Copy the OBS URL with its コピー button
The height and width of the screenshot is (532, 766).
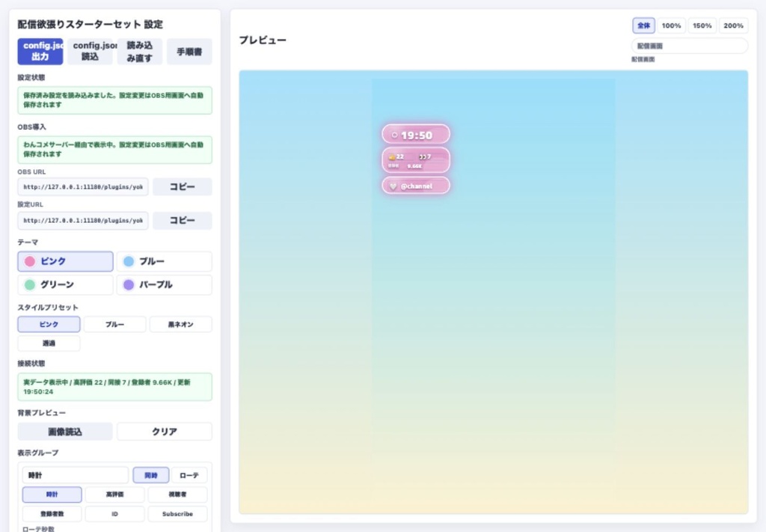pyautogui.click(x=183, y=186)
